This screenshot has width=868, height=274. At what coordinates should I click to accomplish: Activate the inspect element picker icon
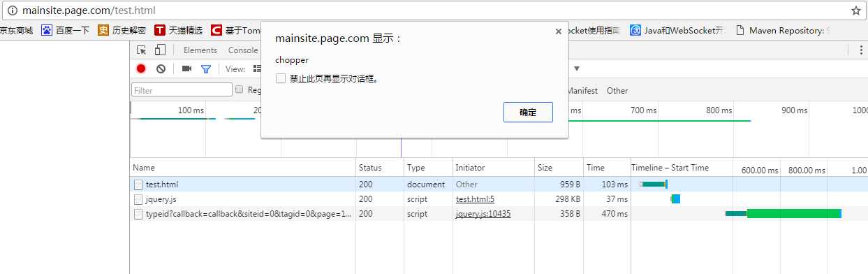click(x=142, y=50)
